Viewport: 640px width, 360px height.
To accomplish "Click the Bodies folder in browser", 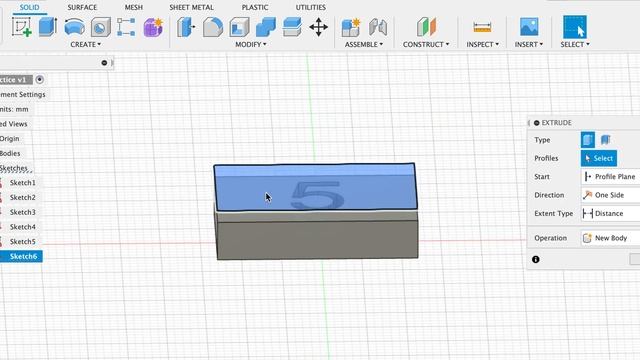I will coord(10,153).
